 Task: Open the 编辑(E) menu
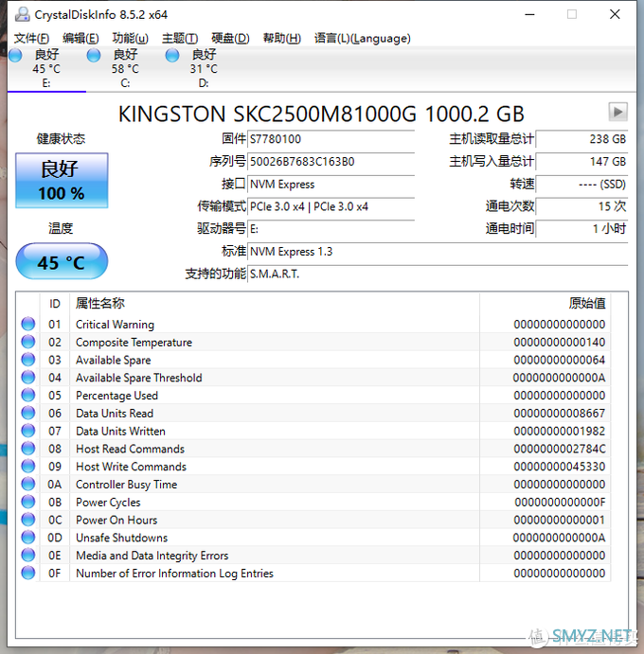pyautogui.click(x=80, y=39)
